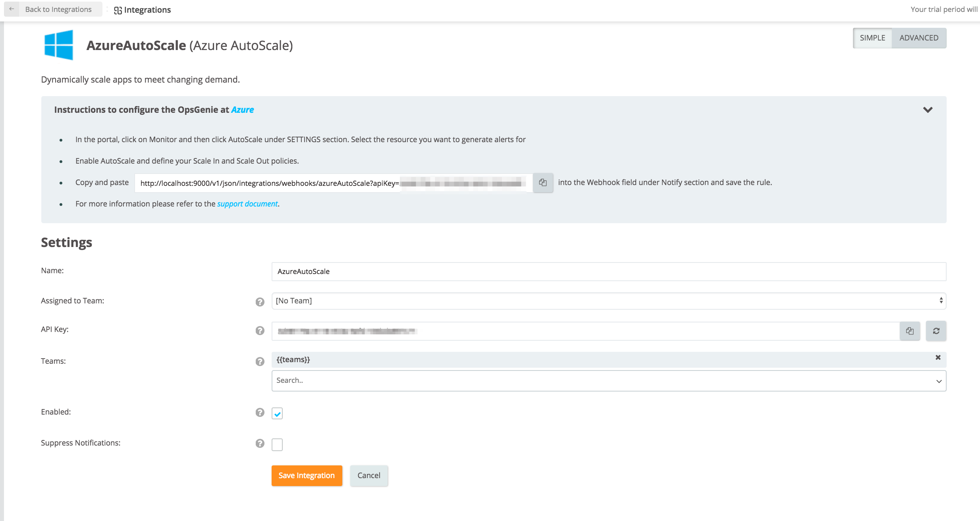This screenshot has width=980, height=521.
Task: Remove the {{teams}} entry
Action: point(938,357)
